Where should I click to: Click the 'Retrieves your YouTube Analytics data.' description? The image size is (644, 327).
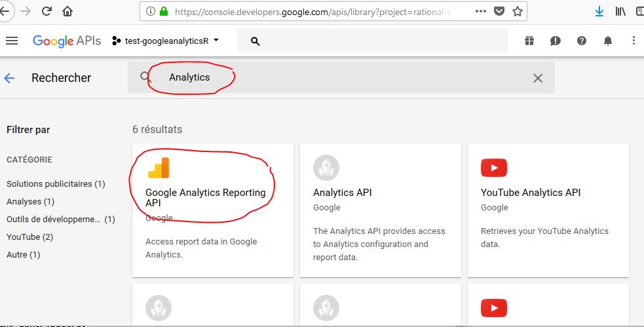[544, 237]
